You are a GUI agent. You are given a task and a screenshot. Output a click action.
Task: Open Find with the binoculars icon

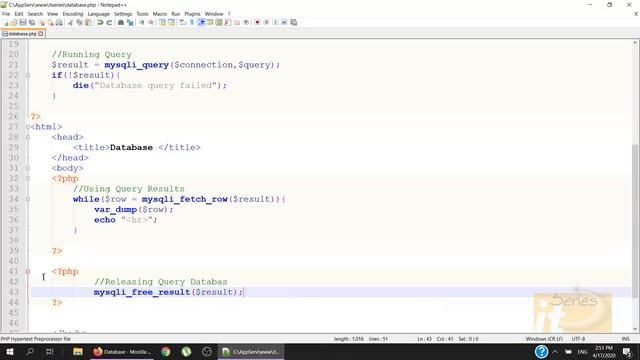121,22
